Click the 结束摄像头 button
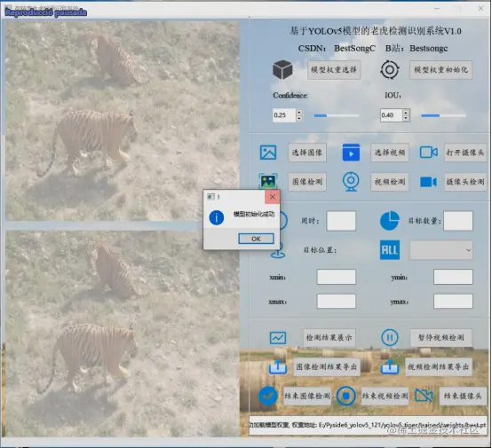 coord(463,396)
